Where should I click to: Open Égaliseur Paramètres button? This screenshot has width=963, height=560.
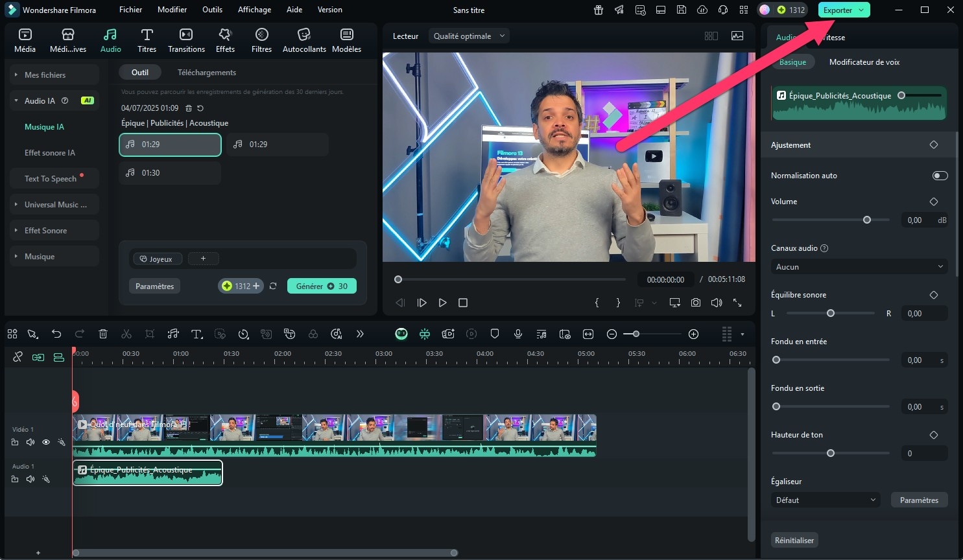(919, 500)
